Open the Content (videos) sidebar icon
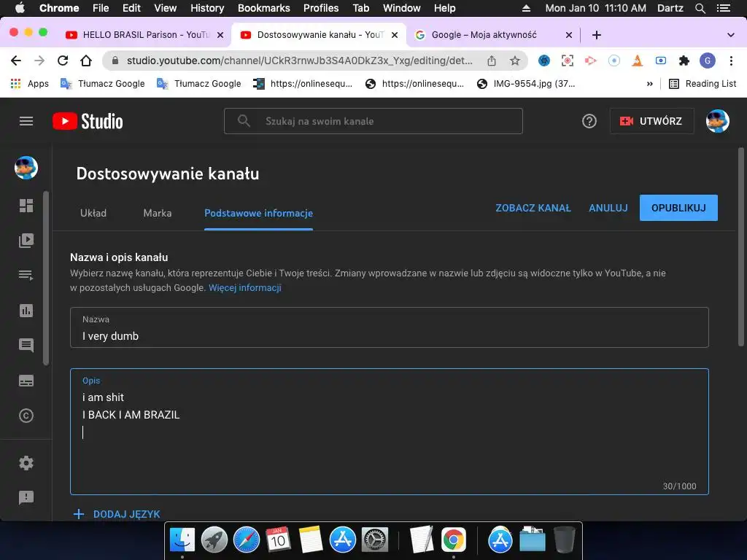747x560 pixels. pos(26,241)
